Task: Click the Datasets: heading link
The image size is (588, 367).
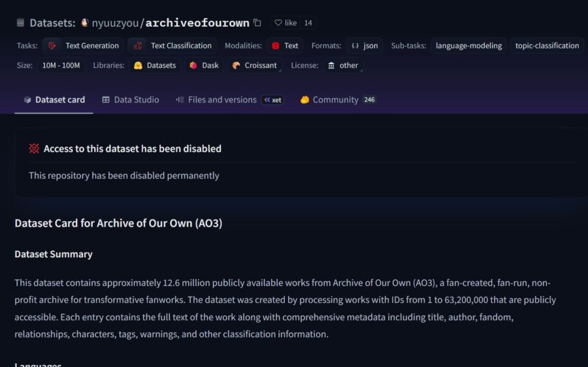Action: pyautogui.click(x=52, y=23)
